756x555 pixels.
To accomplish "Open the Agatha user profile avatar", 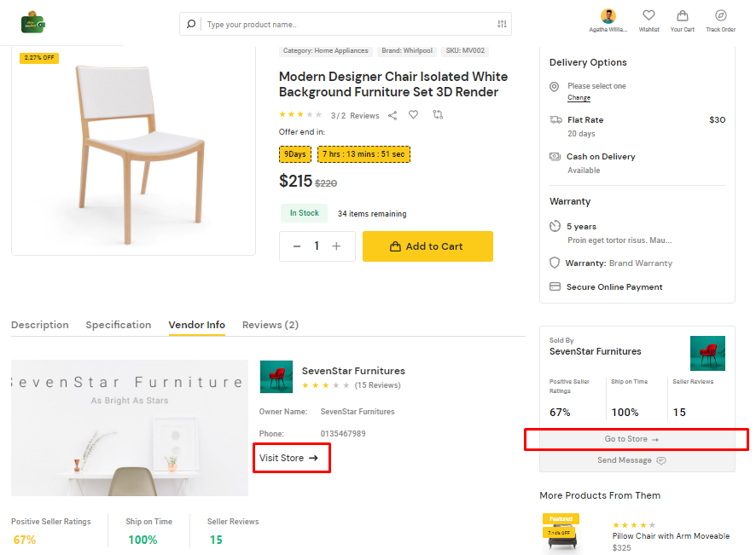I will pos(608,16).
